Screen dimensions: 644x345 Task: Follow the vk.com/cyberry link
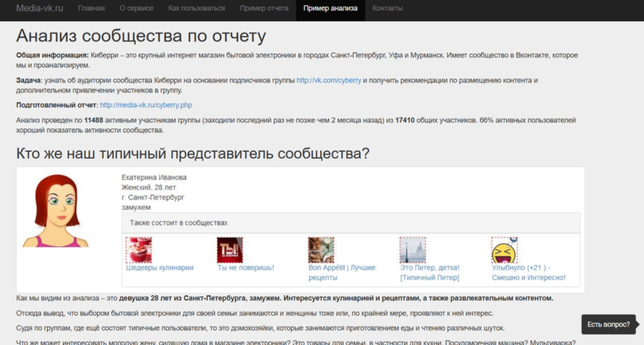[328, 80]
